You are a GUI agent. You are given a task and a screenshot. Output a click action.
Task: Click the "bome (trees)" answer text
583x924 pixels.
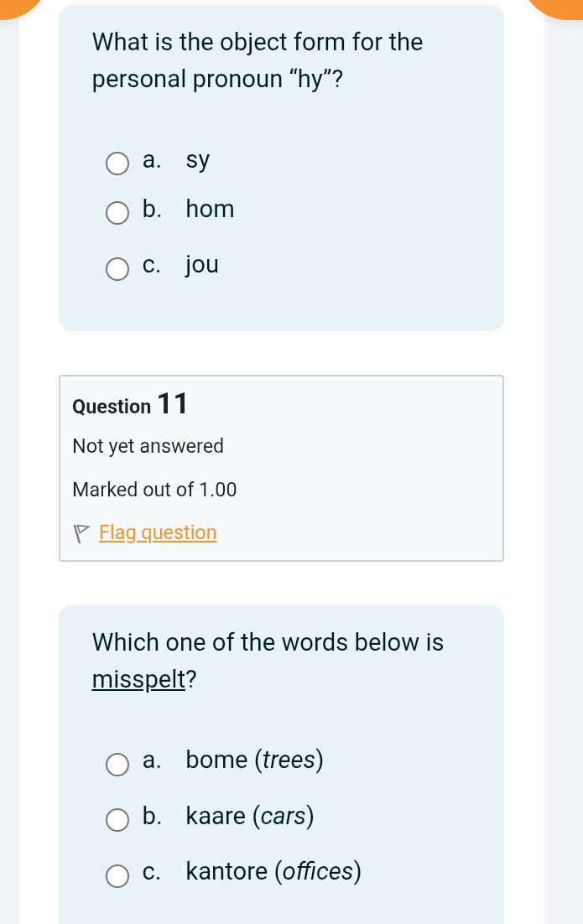click(x=254, y=760)
